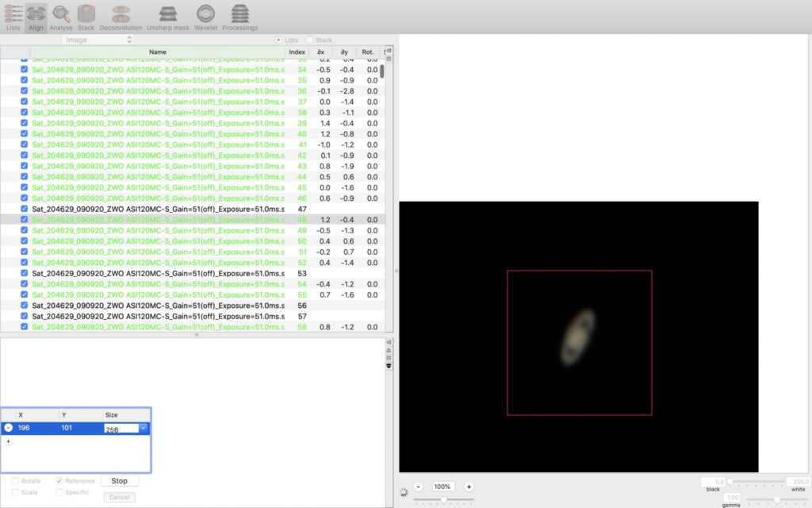The image size is (812, 508).
Task: Zoom out with the minus button
Action: click(419, 487)
